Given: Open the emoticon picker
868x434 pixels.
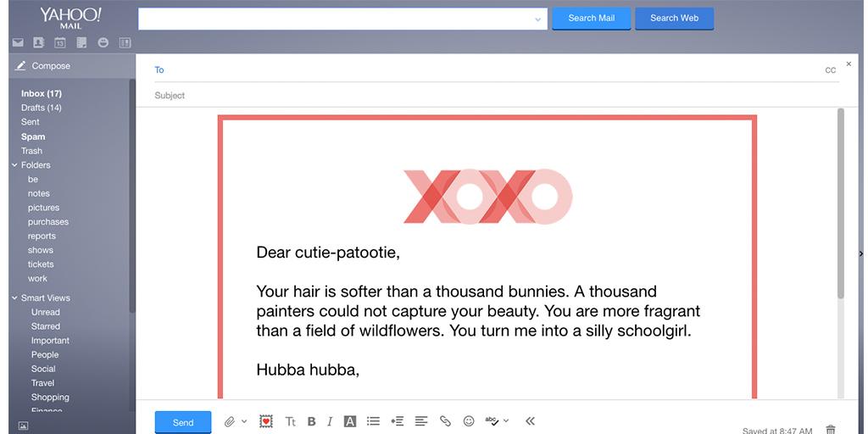Looking at the screenshot, I should point(469,421).
